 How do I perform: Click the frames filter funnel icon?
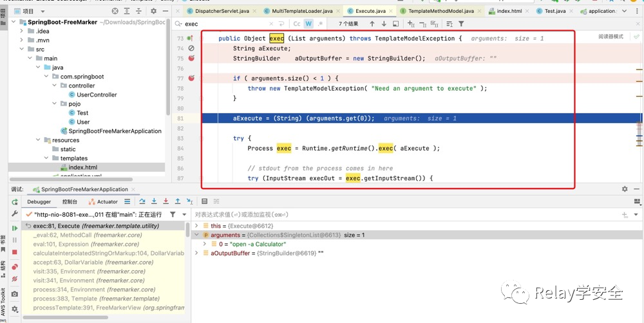173,214
